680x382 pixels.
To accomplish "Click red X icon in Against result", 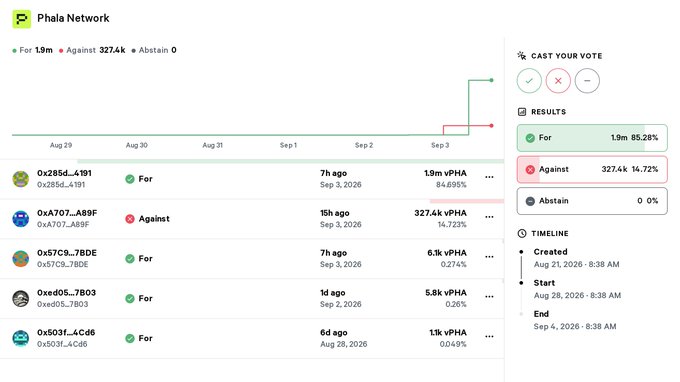I will 530,170.
